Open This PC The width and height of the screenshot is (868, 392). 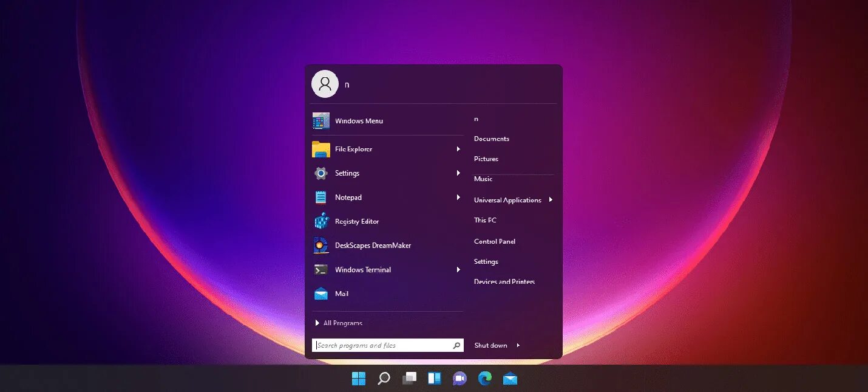[x=485, y=220]
